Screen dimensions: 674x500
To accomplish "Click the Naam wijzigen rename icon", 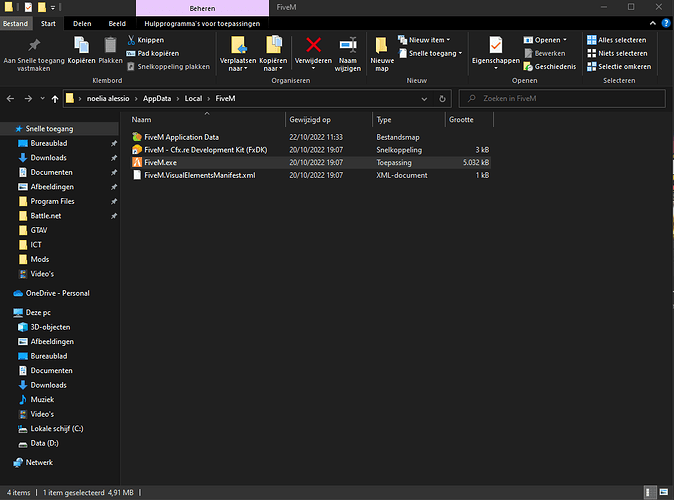I will point(348,45).
